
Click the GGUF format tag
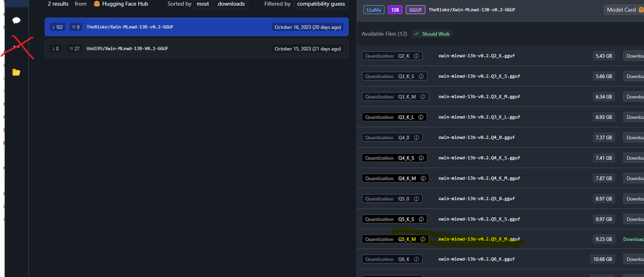[415, 10]
